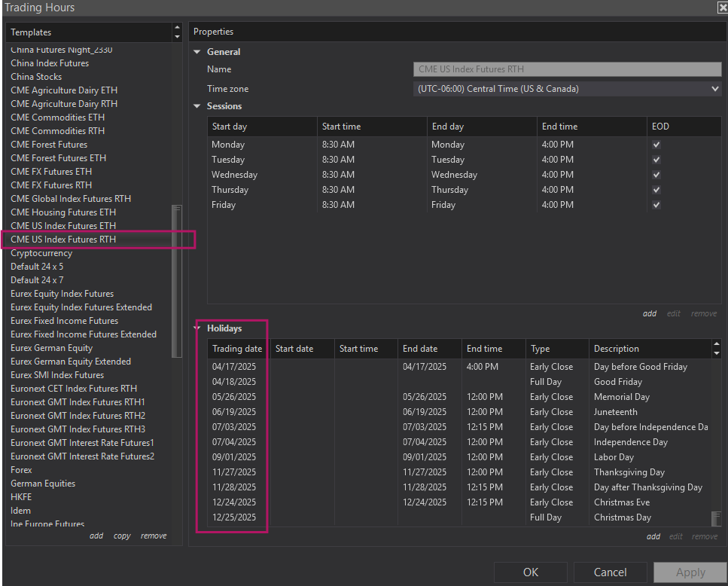Click the Templates list scroll-up arrow
Image resolution: width=728 pixels, height=586 pixels.
click(178, 29)
